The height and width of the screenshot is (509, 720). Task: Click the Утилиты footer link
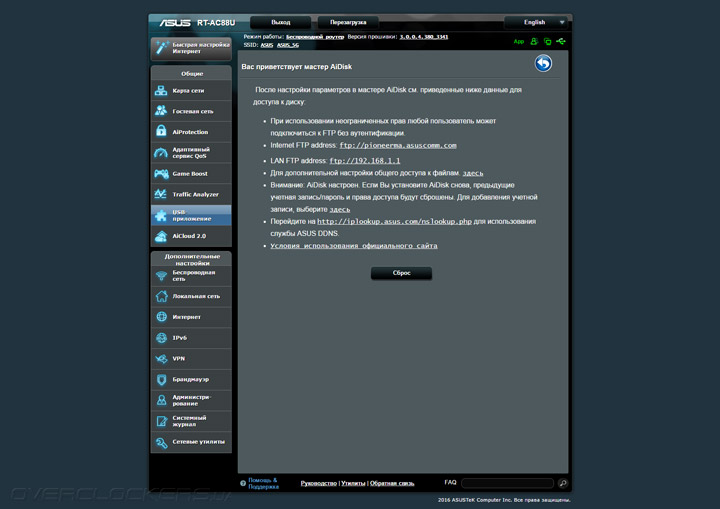[x=353, y=483]
